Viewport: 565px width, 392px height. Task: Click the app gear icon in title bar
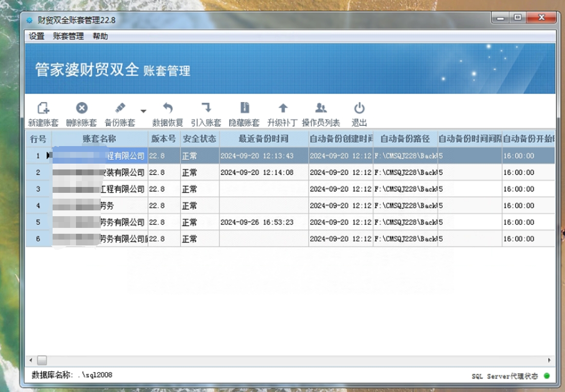29,20
